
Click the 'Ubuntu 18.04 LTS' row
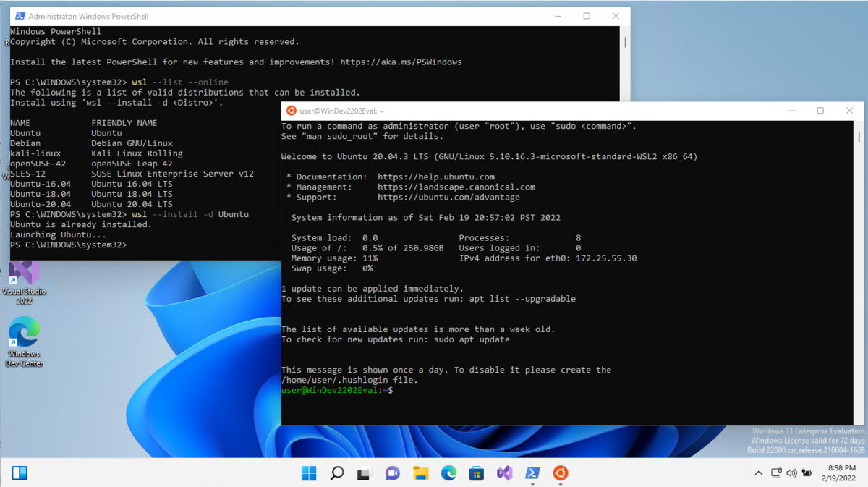[x=91, y=194]
